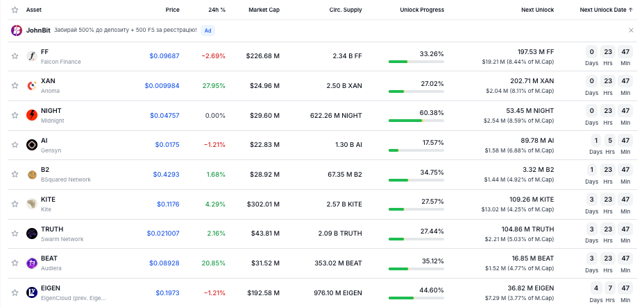This screenshot has height=307, width=644.
Task: Sort by Price column header
Action: tap(173, 10)
